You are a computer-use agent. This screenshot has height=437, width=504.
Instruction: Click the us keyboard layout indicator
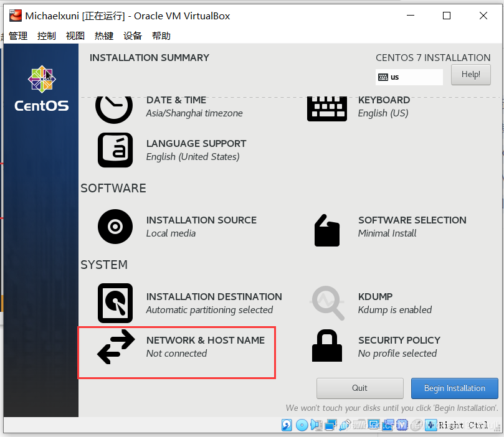[x=409, y=77]
